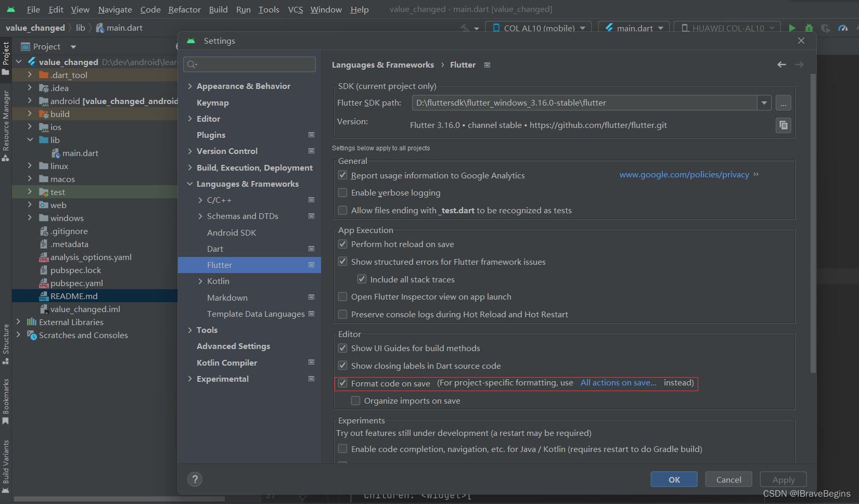This screenshot has height=504, width=859.
Task: Open the main.dart run configuration dropdown
Action: (634, 28)
